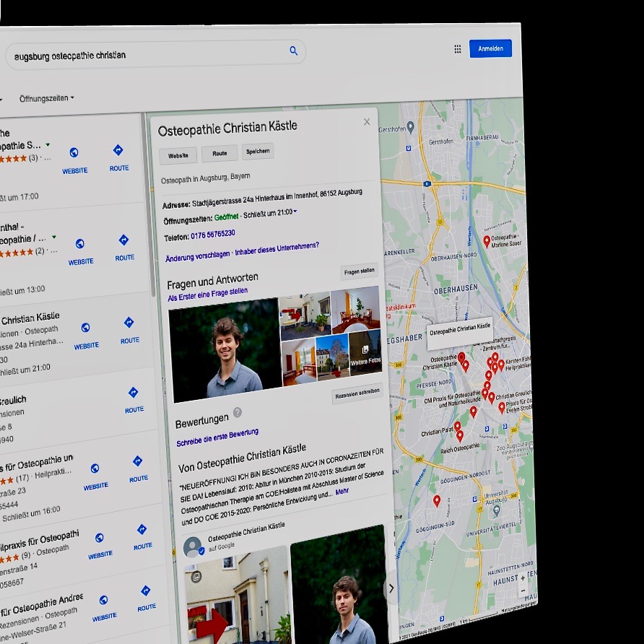The height and width of the screenshot is (644, 644).
Task: Select the Osteopathie Marlene Sauer map pin
Action: [x=486, y=240]
